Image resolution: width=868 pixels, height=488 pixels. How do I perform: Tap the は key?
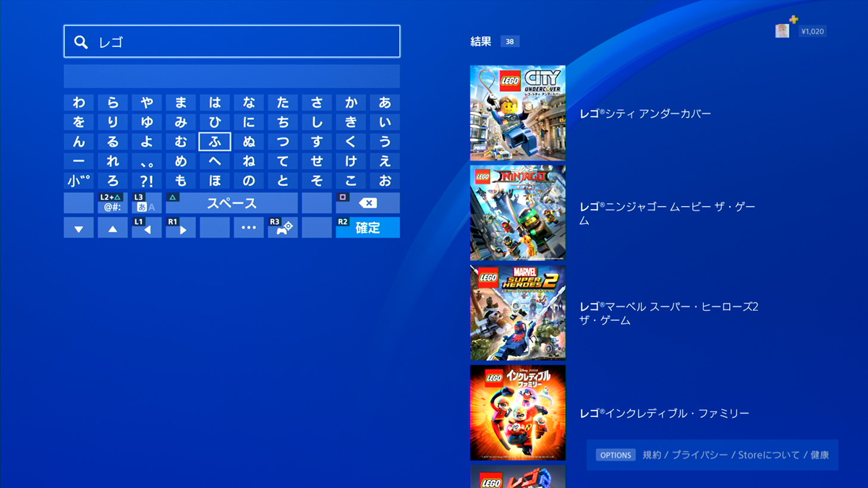point(215,103)
